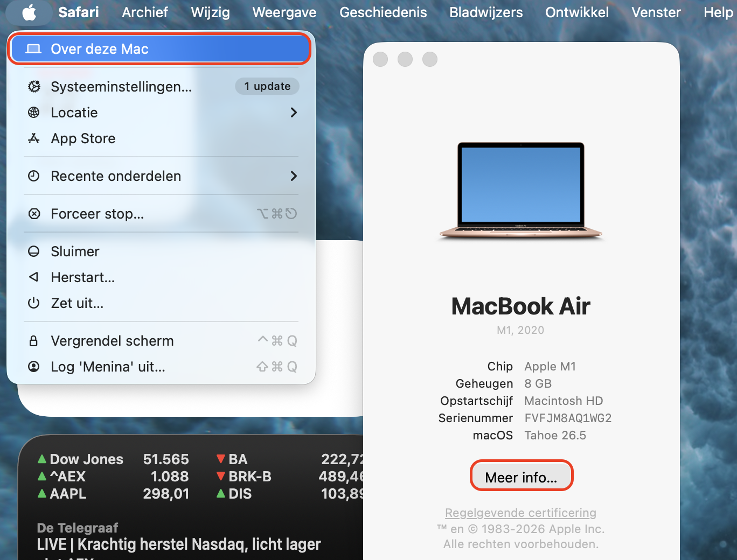The image size is (737, 560).
Task: Click green up arrow beside ^AEX
Action: coord(41,476)
